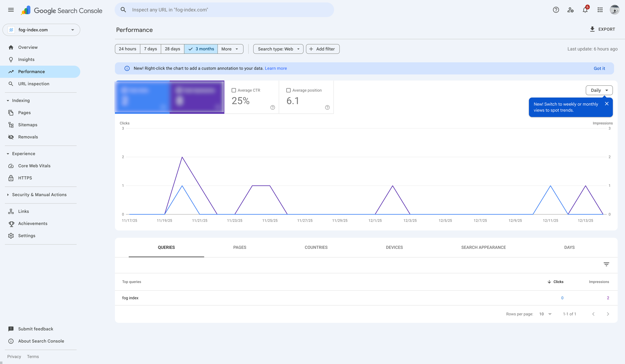Open the notifications bell icon
This screenshot has width=625, height=364.
[585, 10]
